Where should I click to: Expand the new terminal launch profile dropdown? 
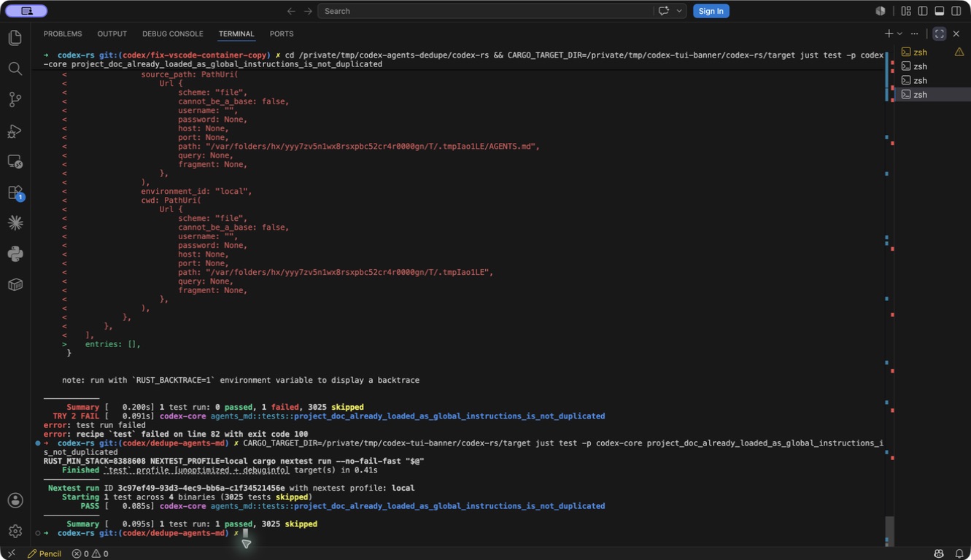[900, 34]
